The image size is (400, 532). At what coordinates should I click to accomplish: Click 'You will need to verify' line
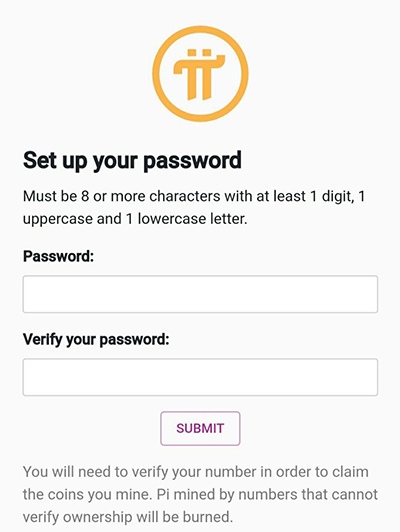[x=196, y=472]
